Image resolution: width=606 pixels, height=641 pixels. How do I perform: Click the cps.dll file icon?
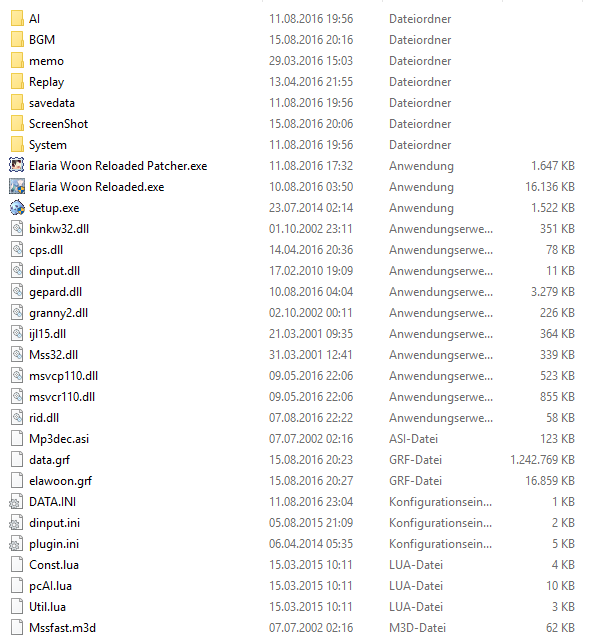(17, 250)
